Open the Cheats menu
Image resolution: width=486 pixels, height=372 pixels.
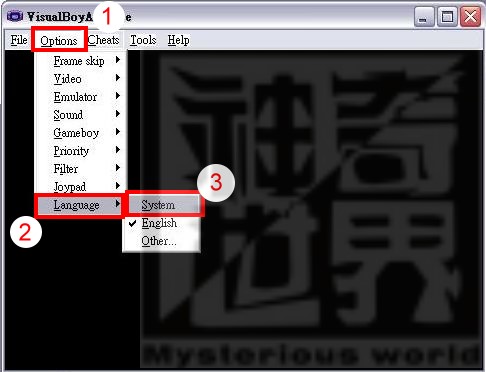point(104,40)
